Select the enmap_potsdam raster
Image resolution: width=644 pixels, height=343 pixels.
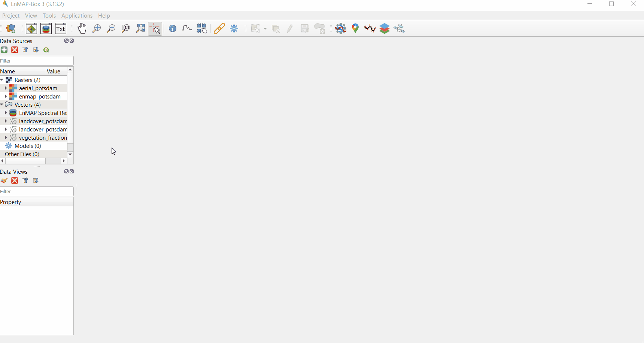(x=40, y=97)
